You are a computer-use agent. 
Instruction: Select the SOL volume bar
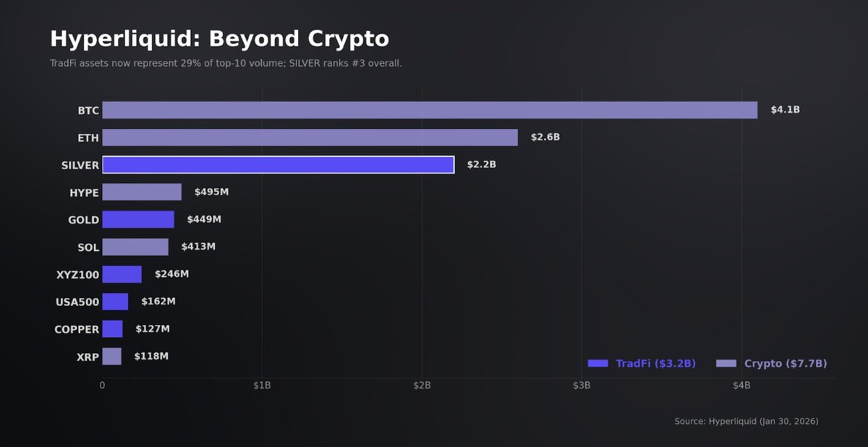pos(135,247)
